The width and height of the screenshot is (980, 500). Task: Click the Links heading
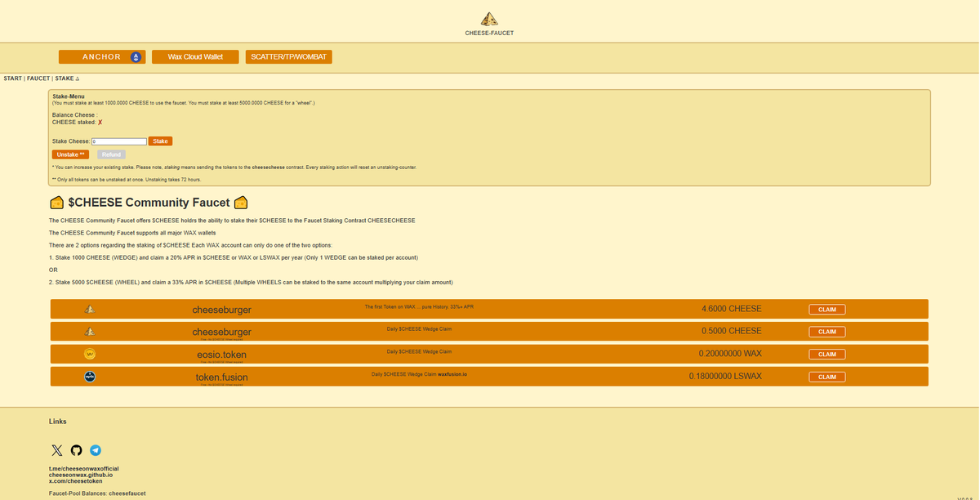(x=58, y=422)
